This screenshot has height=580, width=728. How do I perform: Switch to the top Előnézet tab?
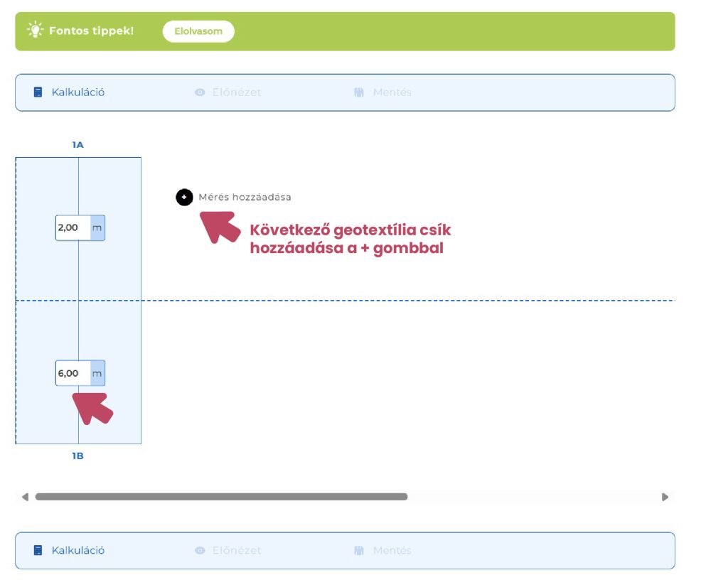(236, 92)
